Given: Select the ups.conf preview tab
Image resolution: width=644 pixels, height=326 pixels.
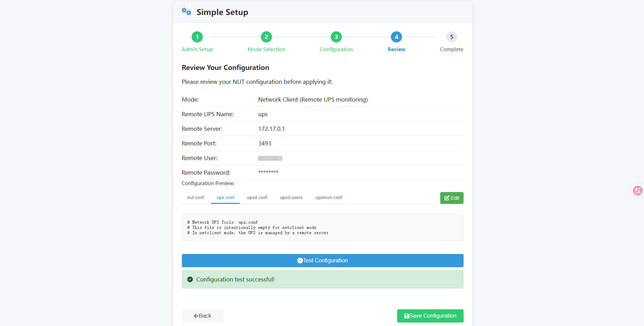Looking at the screenshot, I should 225,198.
